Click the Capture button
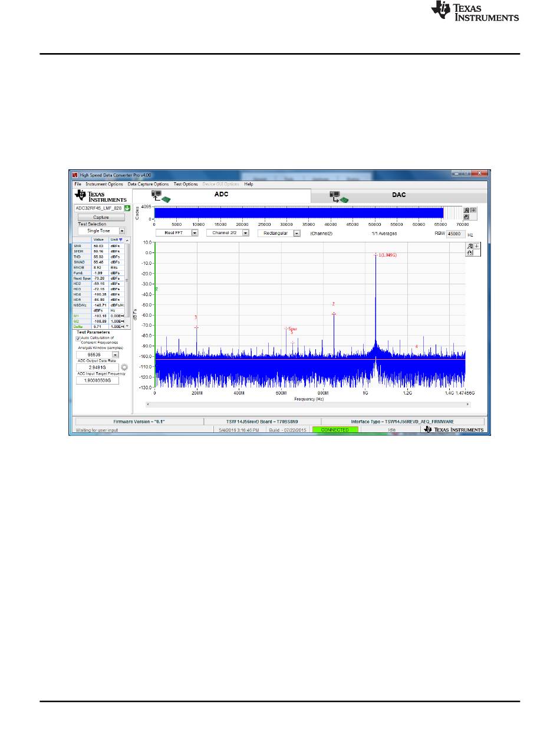Screen dimensions: 560x732 [x=101, y=217]
